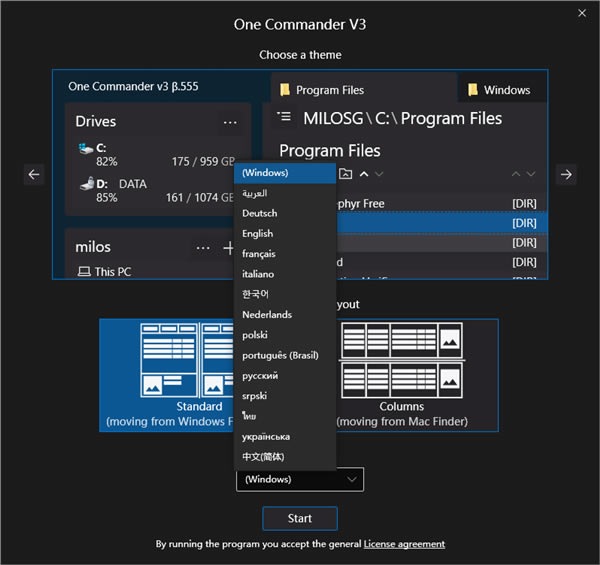Switch to the Windows folder tab
The width and height of the screenshot is (600, 565).
pos(499,90)
